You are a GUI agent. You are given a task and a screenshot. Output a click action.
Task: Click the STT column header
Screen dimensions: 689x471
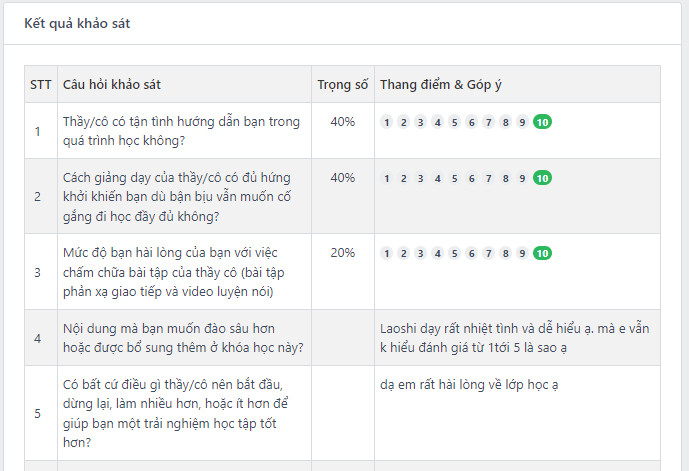40,84
